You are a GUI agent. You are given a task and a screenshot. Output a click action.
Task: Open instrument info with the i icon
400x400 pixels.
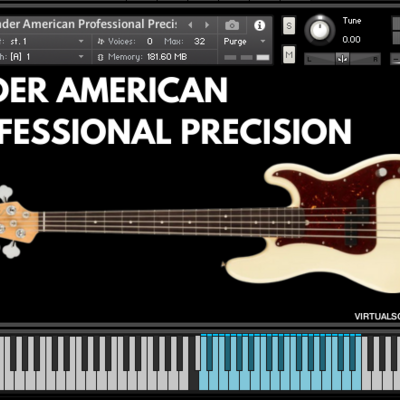(x=259, y=25)
